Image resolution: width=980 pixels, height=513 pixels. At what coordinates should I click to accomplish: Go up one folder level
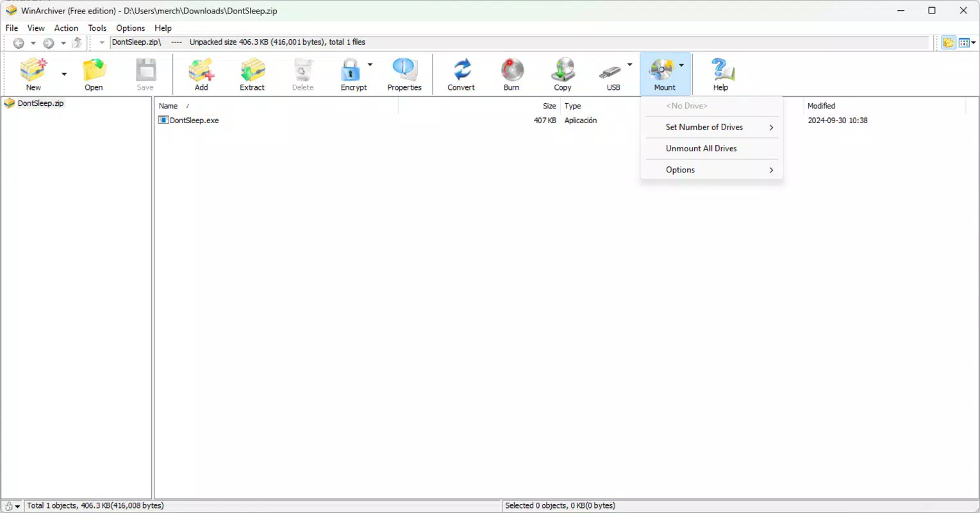(x=77, y=43)
